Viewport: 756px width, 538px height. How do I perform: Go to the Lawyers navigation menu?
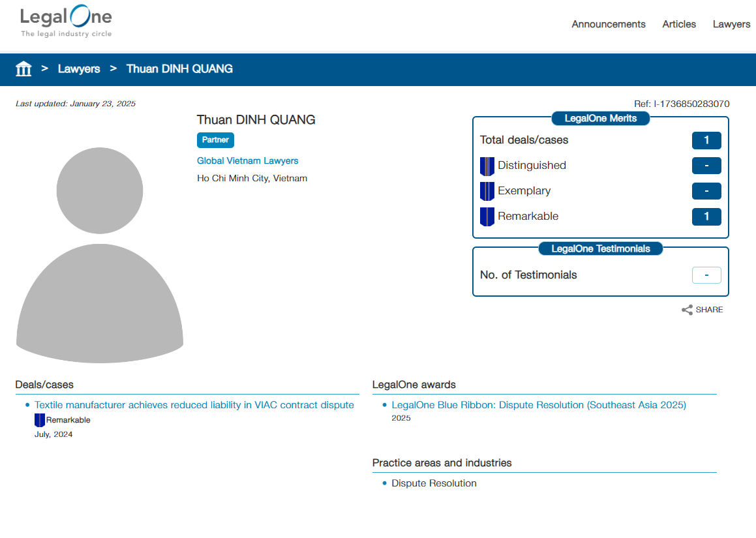click(x=731, y=24)
